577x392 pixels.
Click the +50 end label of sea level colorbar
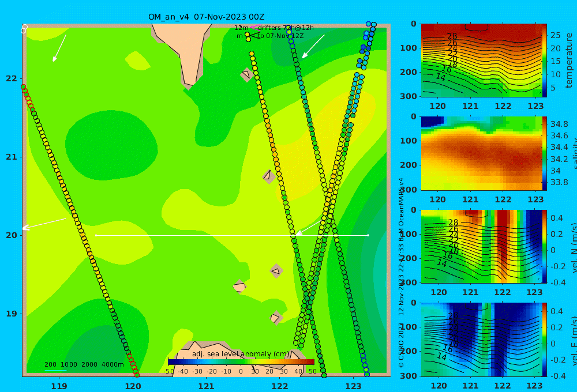pos(312,371)
